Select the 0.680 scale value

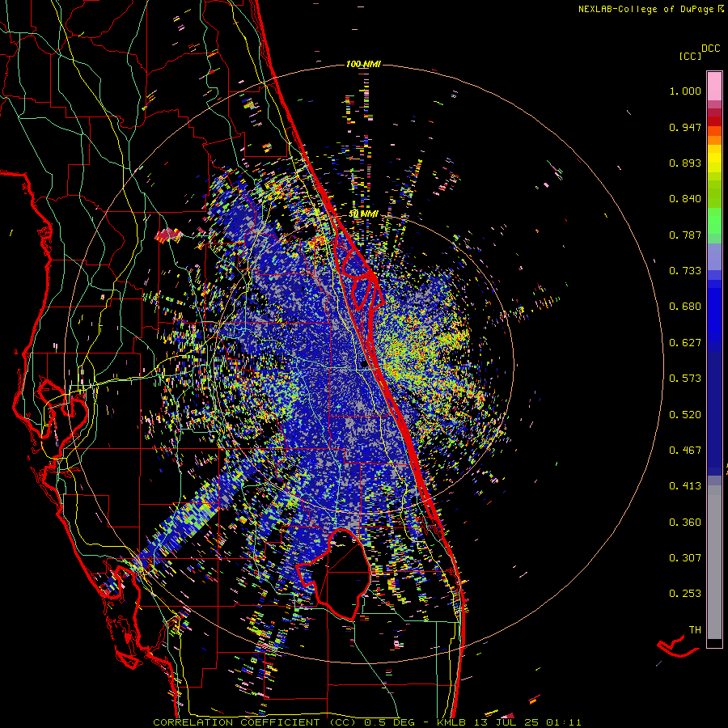tap(685, 307)
